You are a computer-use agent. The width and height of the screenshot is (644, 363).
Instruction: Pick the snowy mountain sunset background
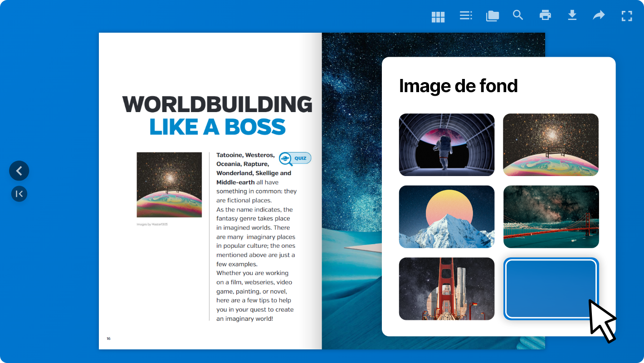click(x=446, y=216)
